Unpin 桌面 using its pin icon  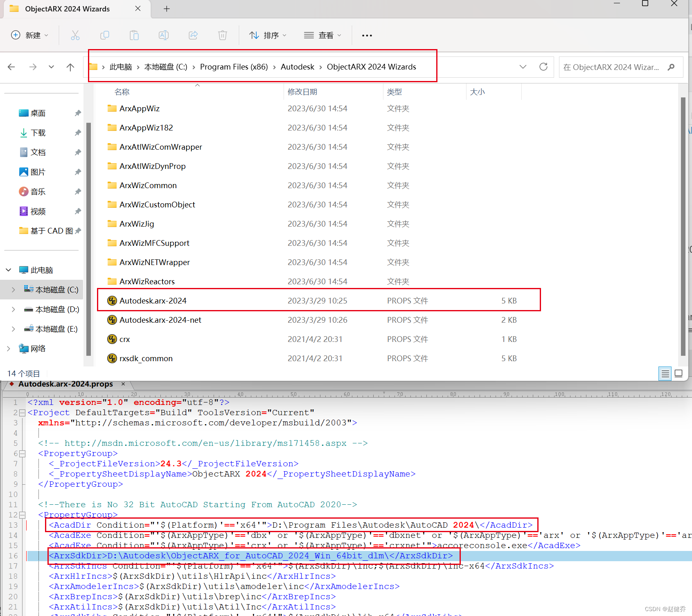tap(78, 113)
